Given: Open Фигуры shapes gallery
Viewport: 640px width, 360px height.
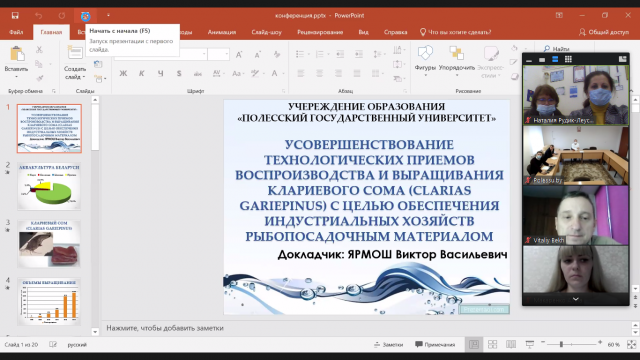Looking at the screenshot, I should pyautogui.click(x=425, y=61).
